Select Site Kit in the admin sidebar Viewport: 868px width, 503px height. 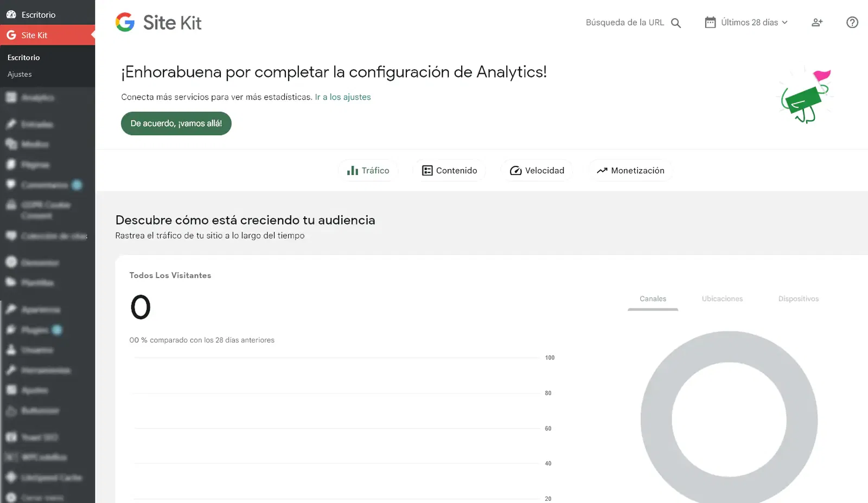pyautogui.click(x=34, y=35)
